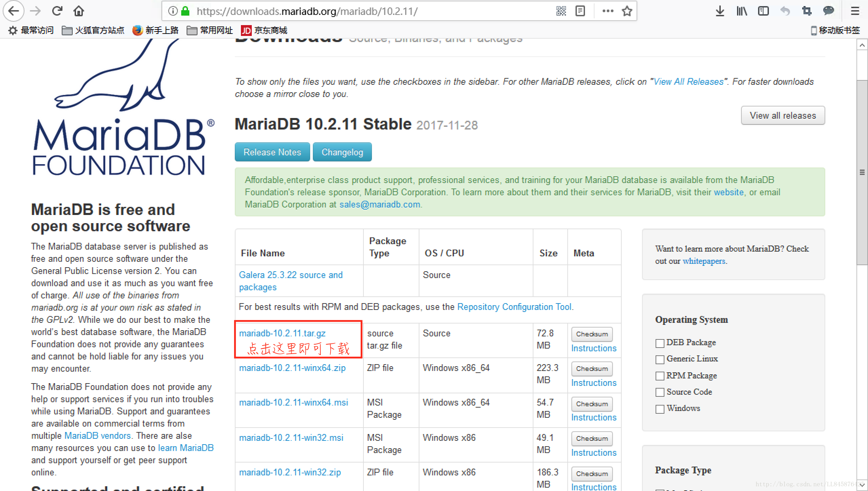The image size is (868, 491).
Task: Reload the current page
Action: (57, 11)
